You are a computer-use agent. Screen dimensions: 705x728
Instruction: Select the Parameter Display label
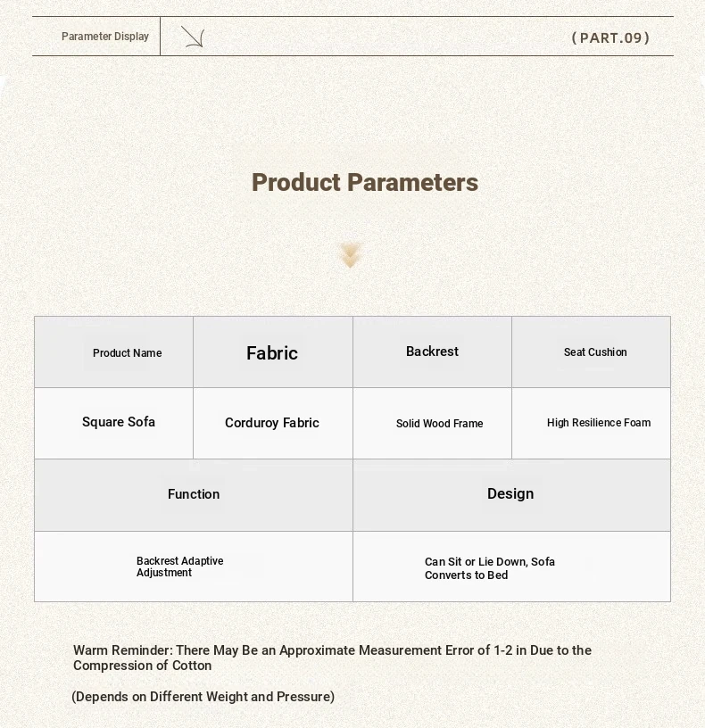[105, 37]
